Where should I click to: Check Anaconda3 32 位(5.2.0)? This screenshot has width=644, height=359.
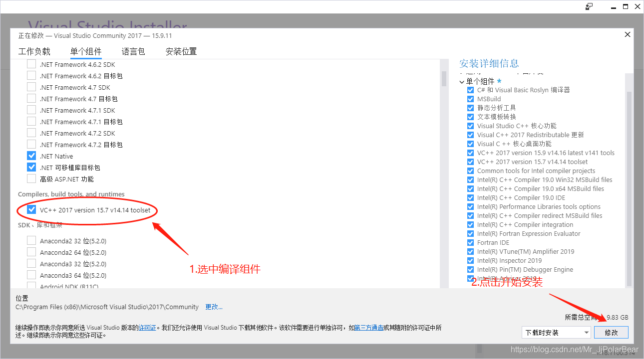pyautogui.click(x=31, y=264)
